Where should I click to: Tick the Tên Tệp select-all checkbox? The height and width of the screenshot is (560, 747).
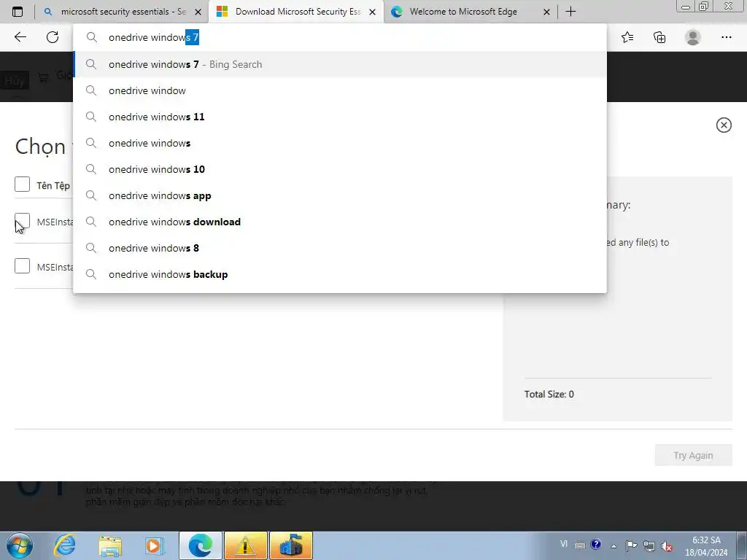point(22,184)
